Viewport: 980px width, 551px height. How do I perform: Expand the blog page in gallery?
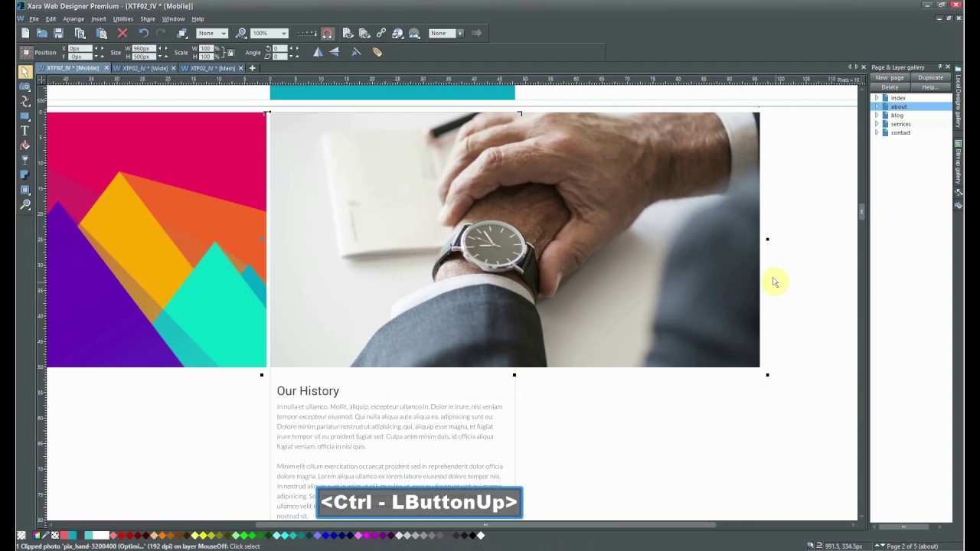click(877, 116)
